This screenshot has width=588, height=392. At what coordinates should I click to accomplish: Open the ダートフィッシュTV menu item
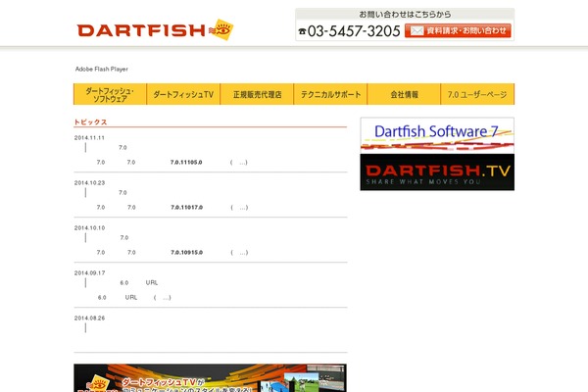click(x=183, y=94)
